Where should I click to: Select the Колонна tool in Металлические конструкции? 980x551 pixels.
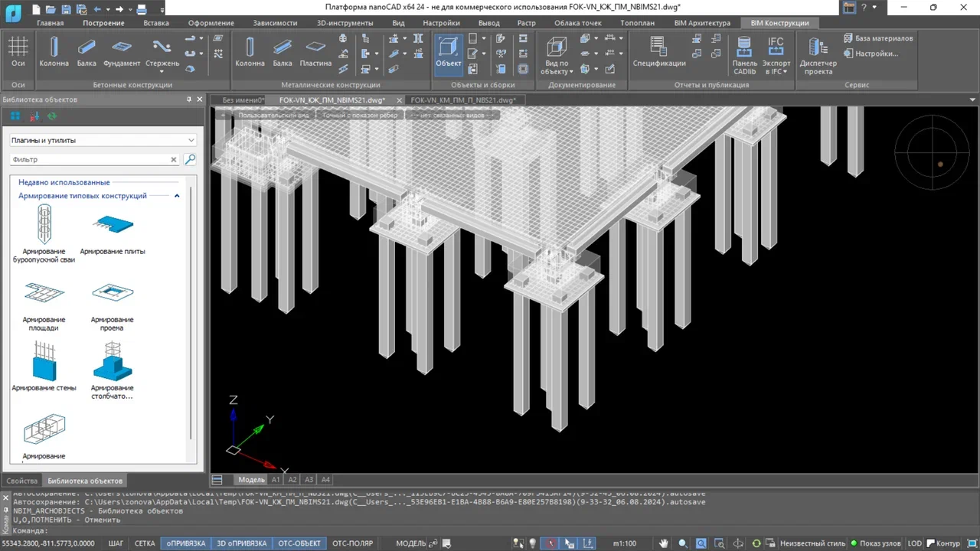[250, 52]
